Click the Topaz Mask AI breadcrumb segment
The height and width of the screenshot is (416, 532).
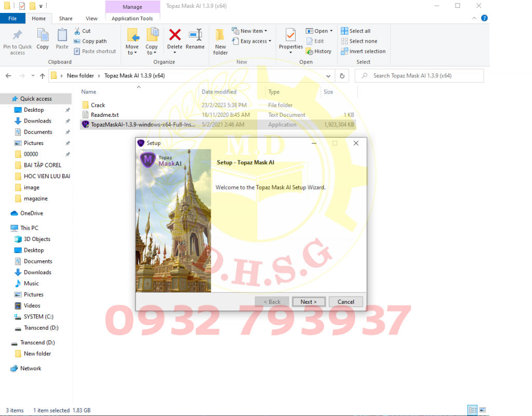click(135, 76)
